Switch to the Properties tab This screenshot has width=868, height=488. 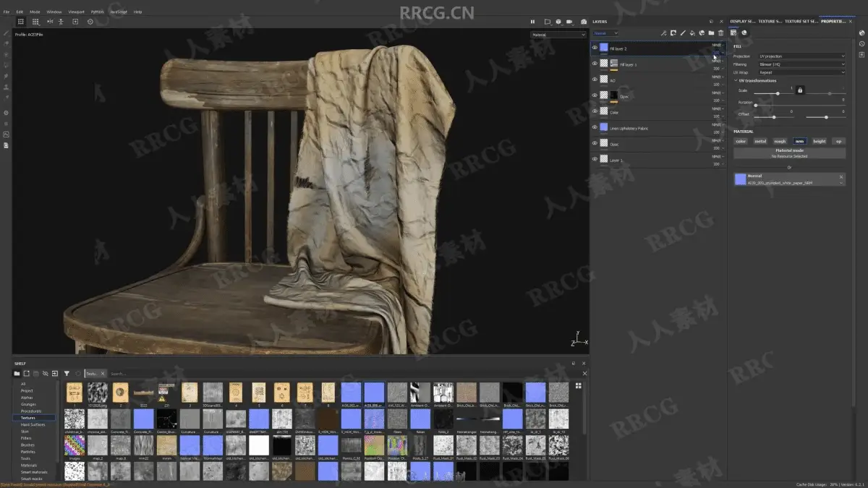pos(833,22)
